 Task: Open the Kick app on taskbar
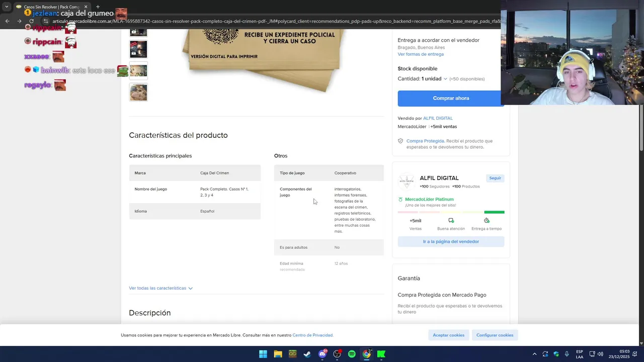tap(381, 354)
